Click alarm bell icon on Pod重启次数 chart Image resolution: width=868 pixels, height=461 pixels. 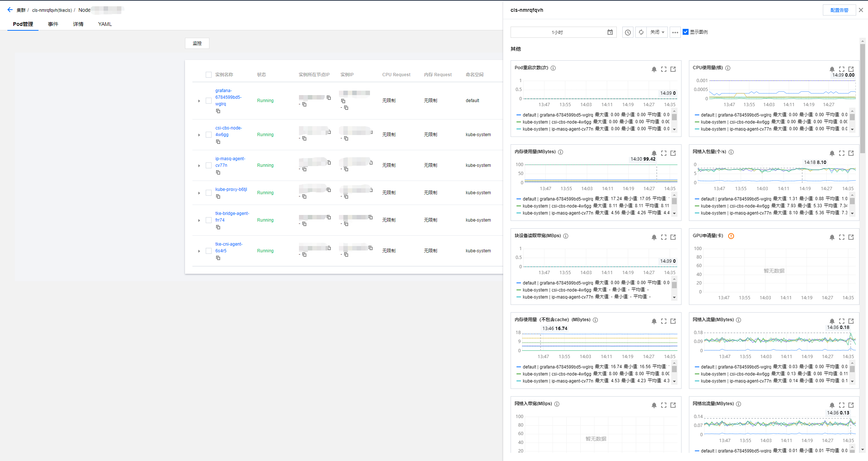(654, 69)
